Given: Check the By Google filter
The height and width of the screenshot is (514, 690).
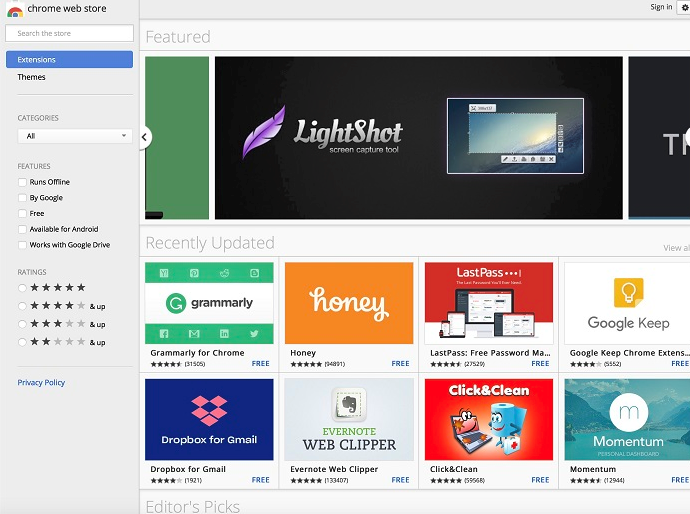Looking at the screenshot, I should coord(22,198).
